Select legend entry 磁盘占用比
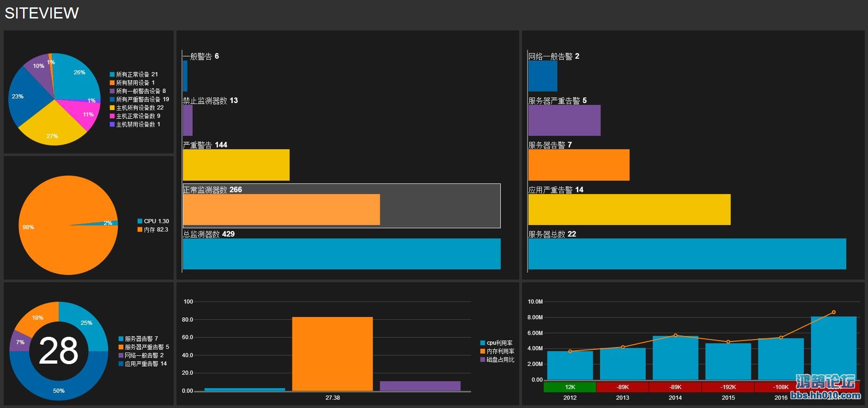868x408 pixels. (x=498, y=359)
